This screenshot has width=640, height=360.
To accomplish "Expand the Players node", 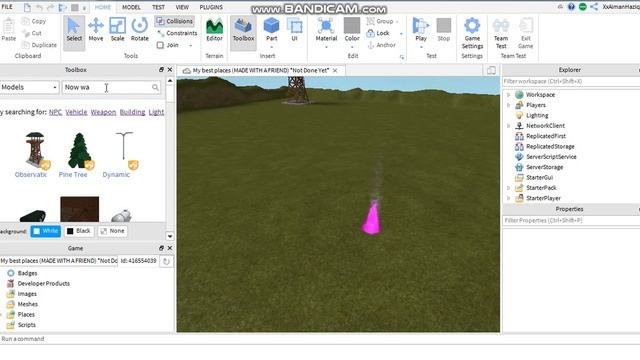I will click(509, 105).
